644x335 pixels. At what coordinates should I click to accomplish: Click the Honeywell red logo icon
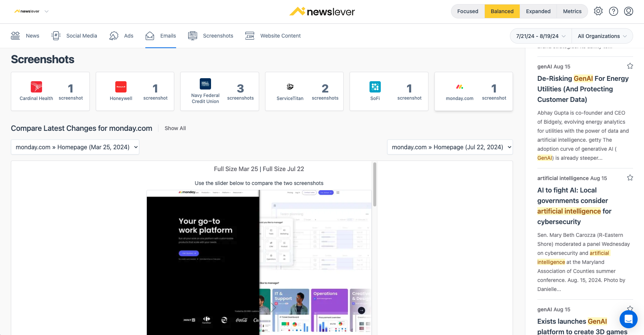click(121, 87)
